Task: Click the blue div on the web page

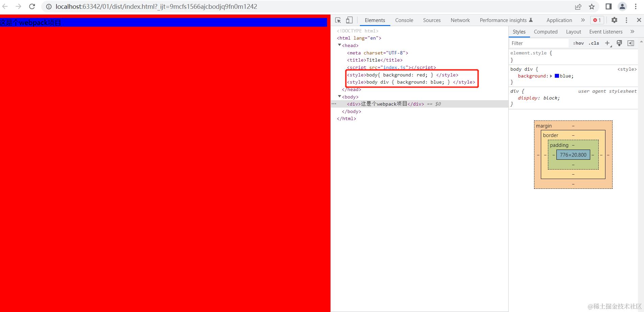Action: point(163,22)
